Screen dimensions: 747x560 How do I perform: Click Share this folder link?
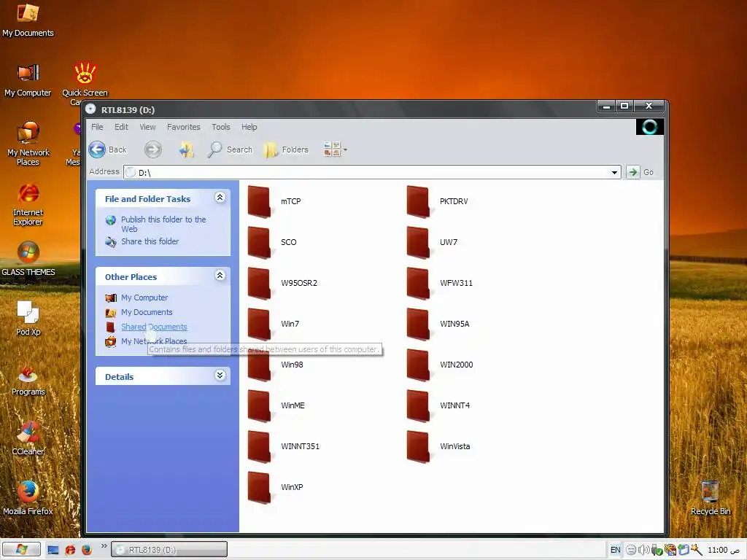coord(150,241)
